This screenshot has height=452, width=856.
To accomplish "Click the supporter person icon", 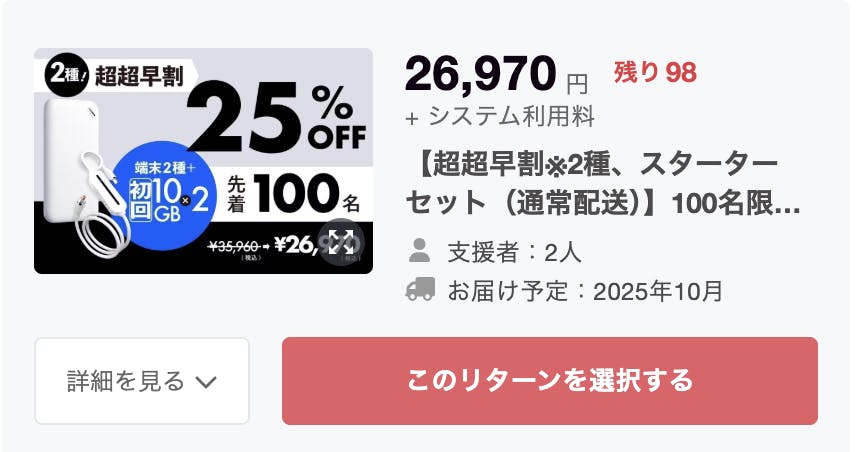I will point(421,249).
